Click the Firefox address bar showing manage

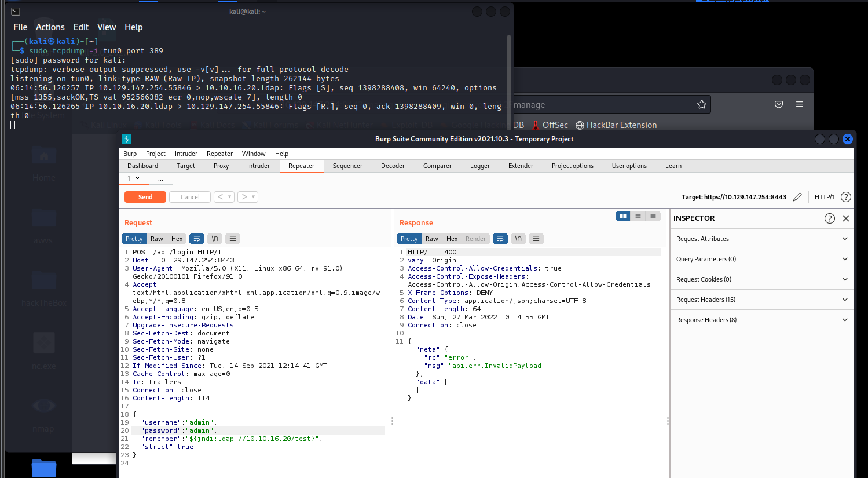point(611,105)
